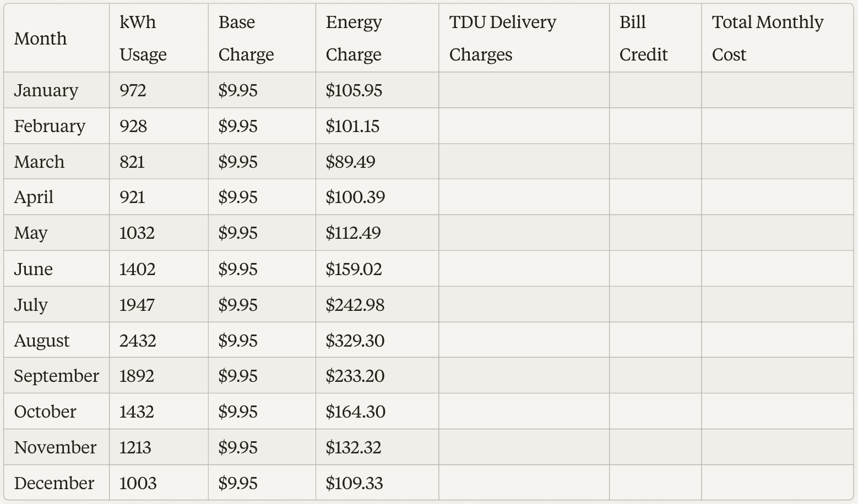Select the January month cell
The image size is (858, 504).
(46, 90)
